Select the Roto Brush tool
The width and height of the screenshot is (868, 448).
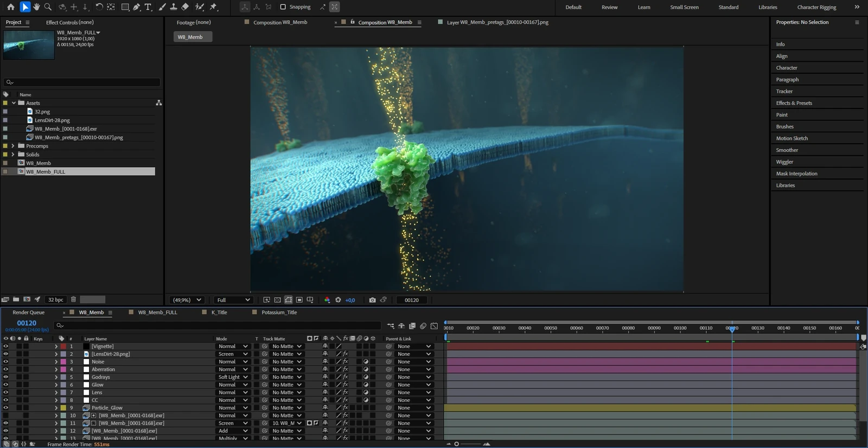(x=199, y=7)
